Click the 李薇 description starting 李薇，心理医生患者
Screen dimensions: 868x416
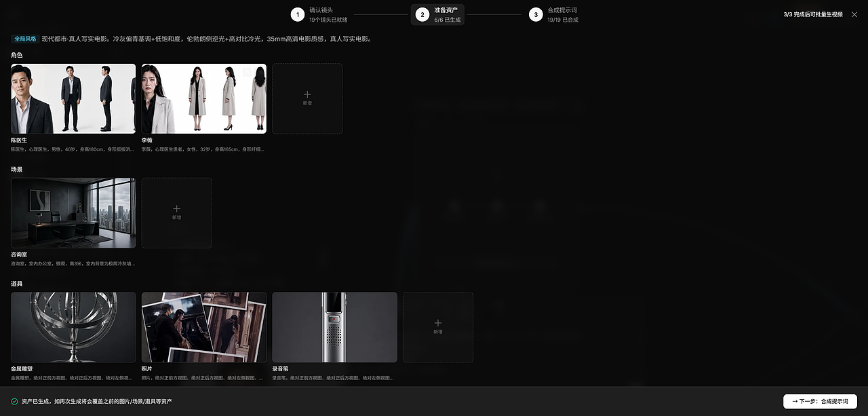coord(203,149)
